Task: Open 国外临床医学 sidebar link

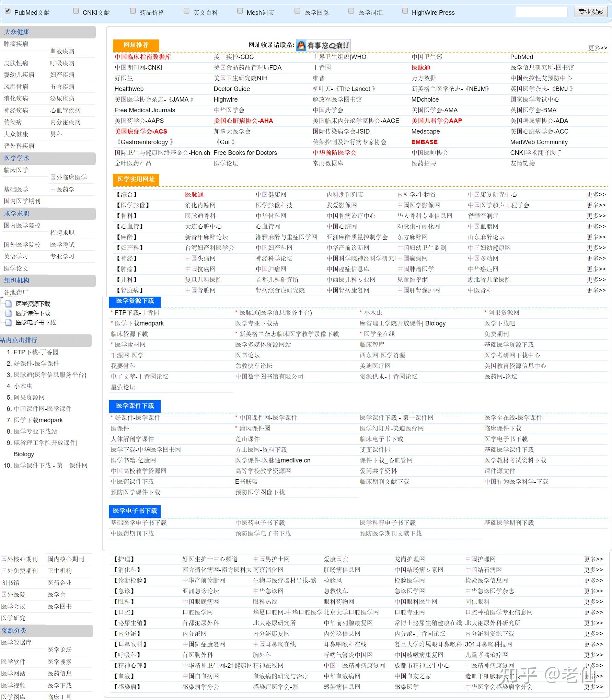Action: (x=68, y=177)
